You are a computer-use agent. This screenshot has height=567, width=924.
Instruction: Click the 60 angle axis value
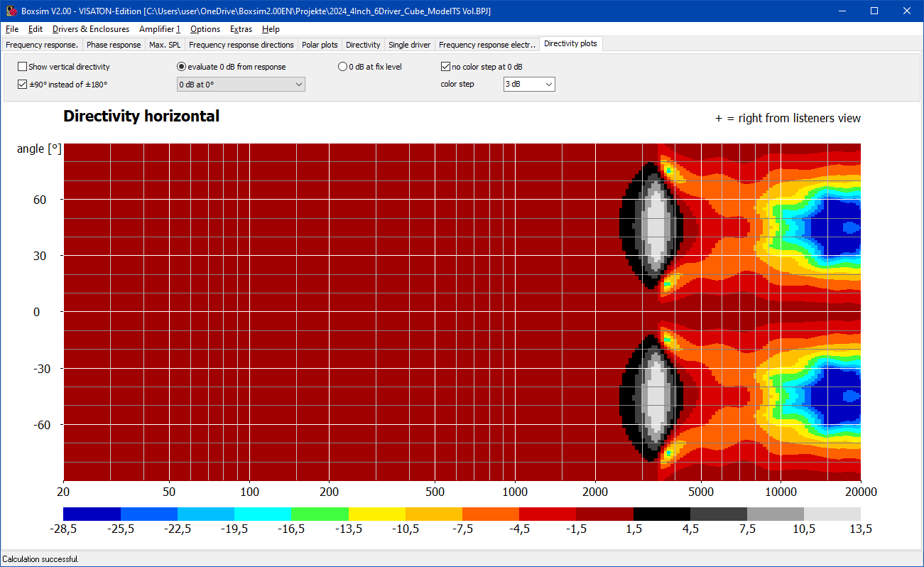pyautogui.click(x=40, y=200)
